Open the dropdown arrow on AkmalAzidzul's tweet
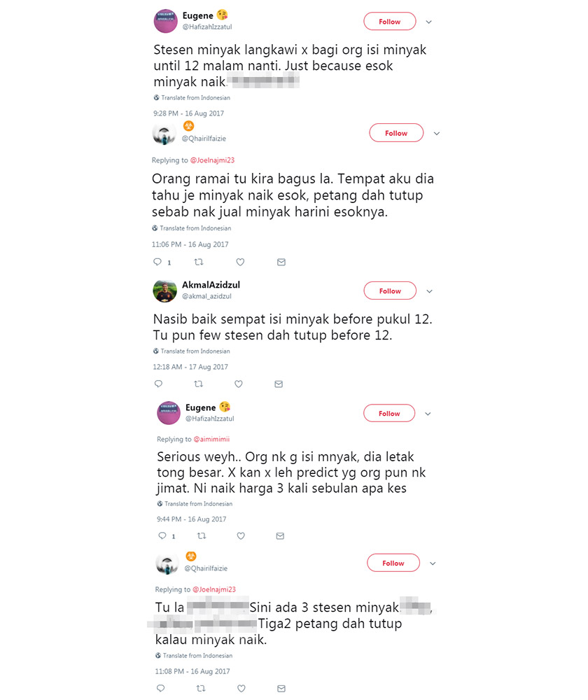This screenshot has height=700, width=588. click(429, 291)
